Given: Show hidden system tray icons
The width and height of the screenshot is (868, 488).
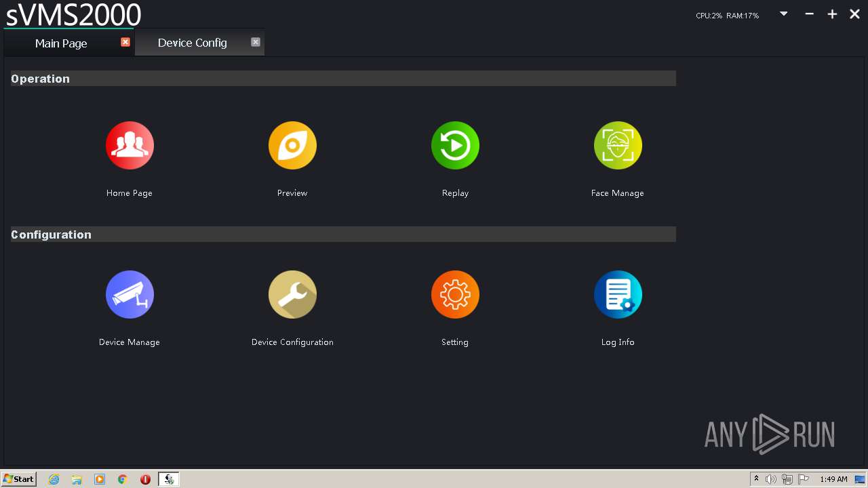Looking at the screenshot, I should pos(756,479).
